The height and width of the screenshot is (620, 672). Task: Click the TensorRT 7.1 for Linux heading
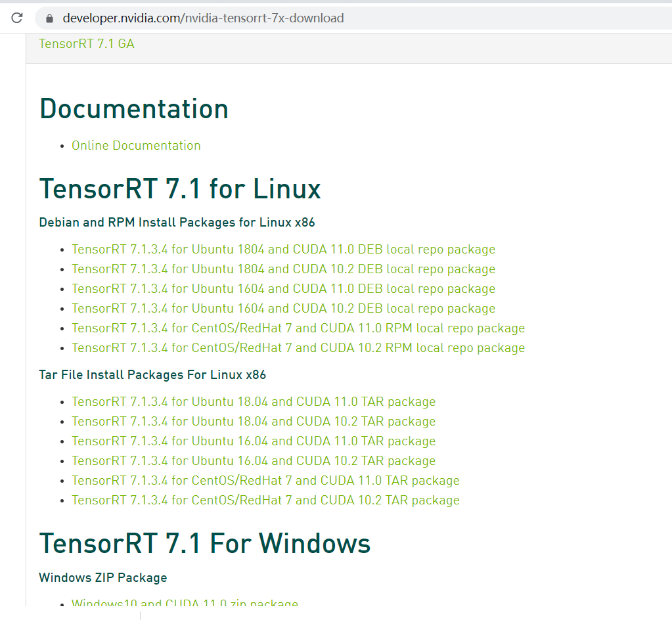pos(180,189)
